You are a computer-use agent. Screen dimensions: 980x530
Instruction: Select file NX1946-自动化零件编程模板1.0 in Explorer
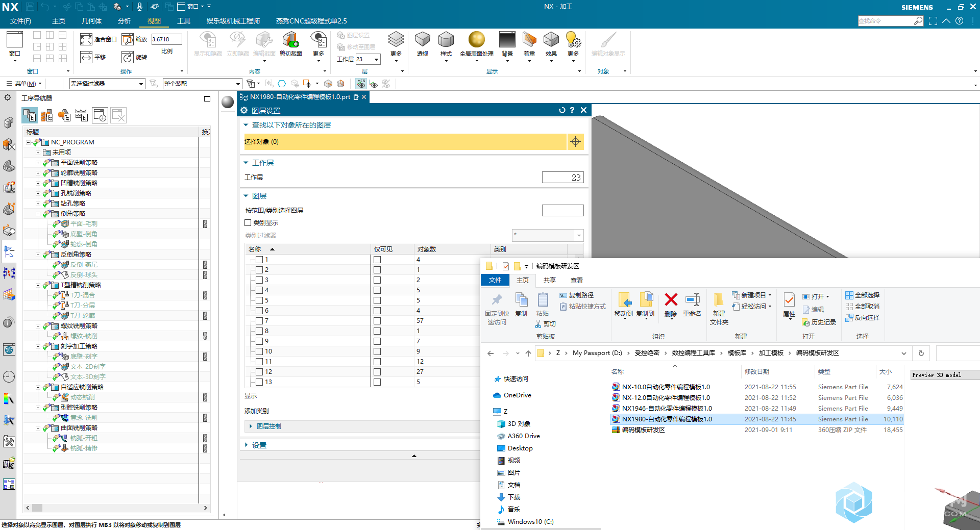[x=667, y=408]
